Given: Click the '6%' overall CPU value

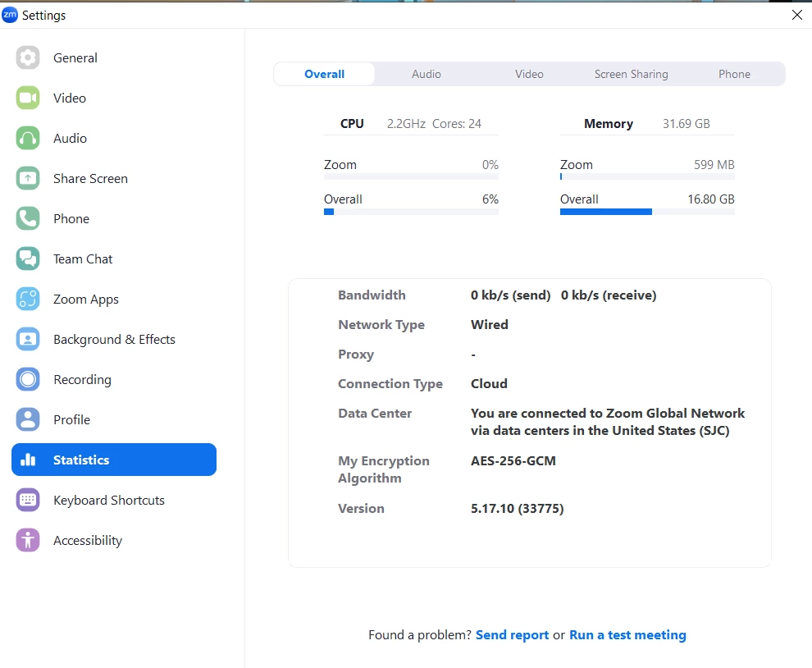Looking at the screenshot, I should click(x=490, y=199).
